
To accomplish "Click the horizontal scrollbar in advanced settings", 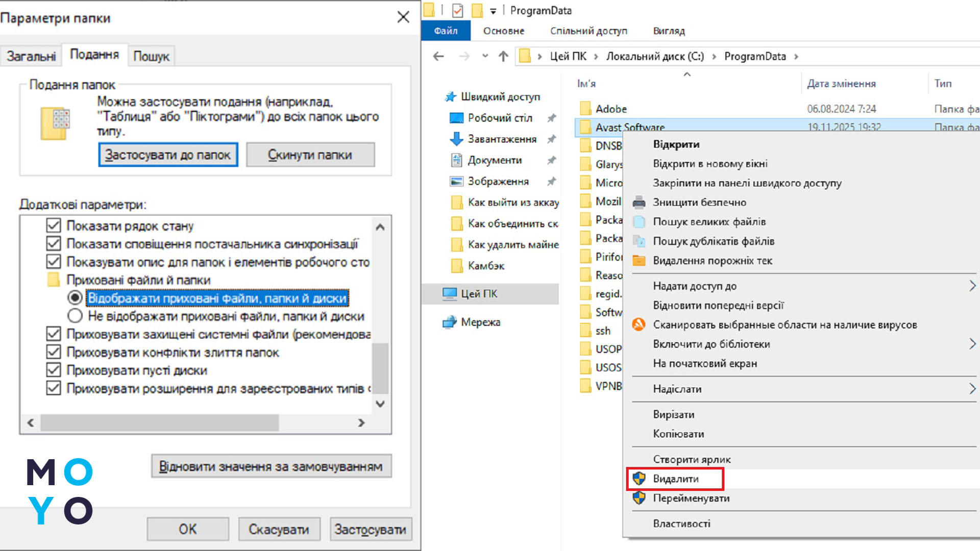I will click(x=159, y=422).
